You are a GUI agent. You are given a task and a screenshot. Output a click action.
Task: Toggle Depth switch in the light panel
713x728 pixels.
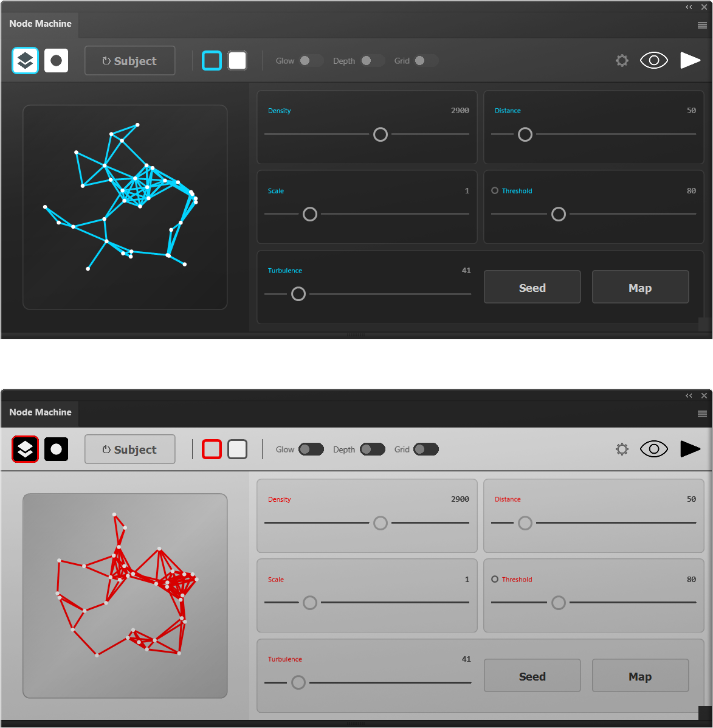[372, 449]
